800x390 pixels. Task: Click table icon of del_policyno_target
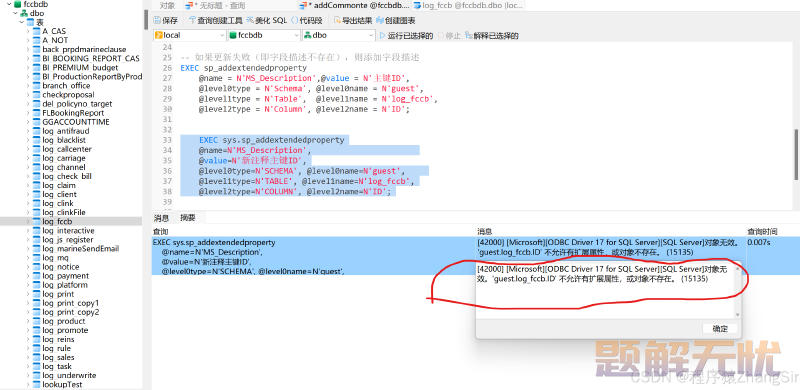coord(36,104)
